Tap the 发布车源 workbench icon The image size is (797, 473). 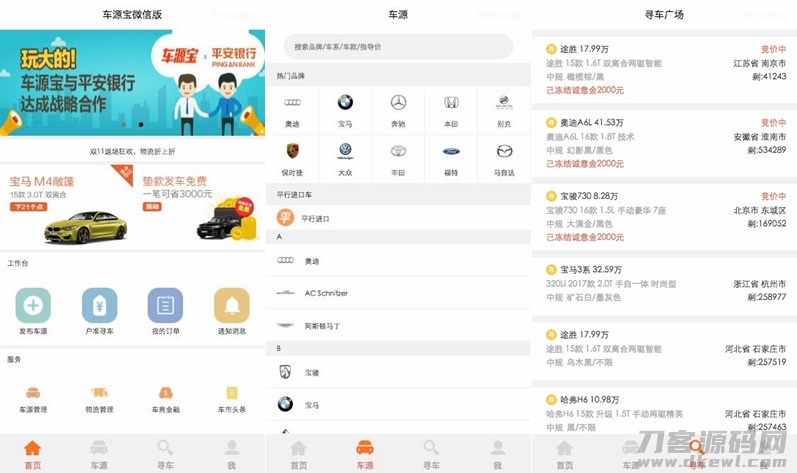click(x=33, y=306)
